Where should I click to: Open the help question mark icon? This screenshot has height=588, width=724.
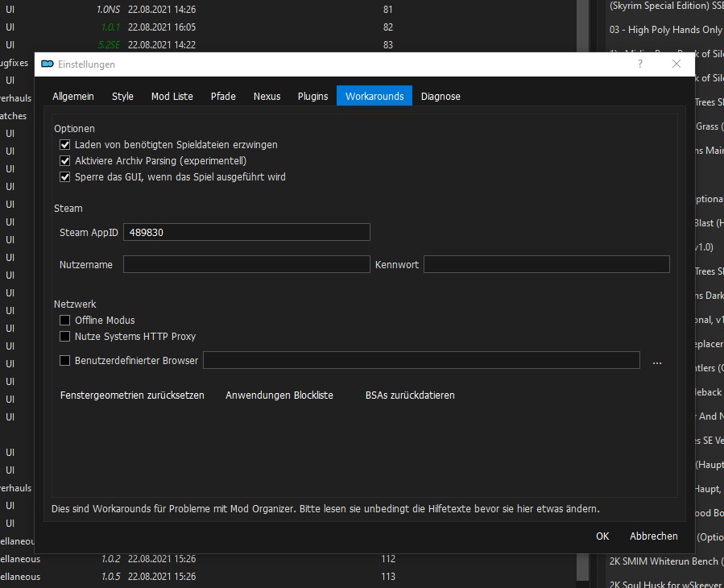pos(639,64)
